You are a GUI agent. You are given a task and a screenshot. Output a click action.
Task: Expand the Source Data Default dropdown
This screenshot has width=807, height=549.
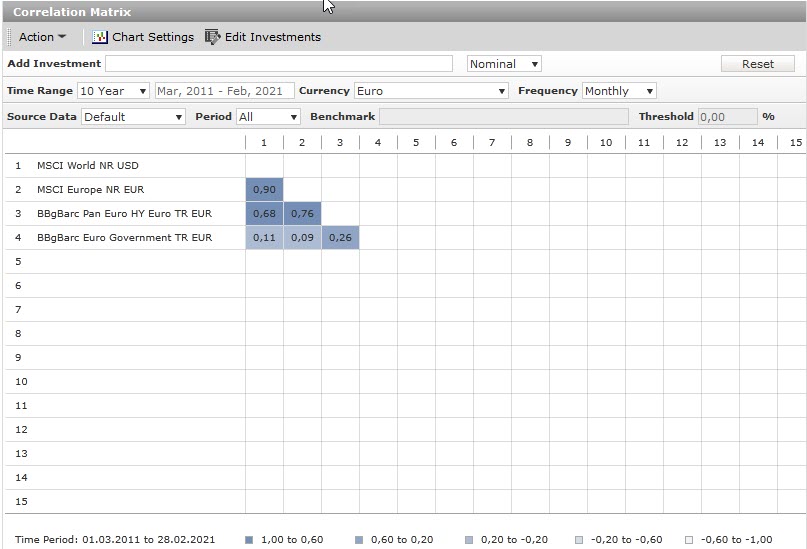133,117
